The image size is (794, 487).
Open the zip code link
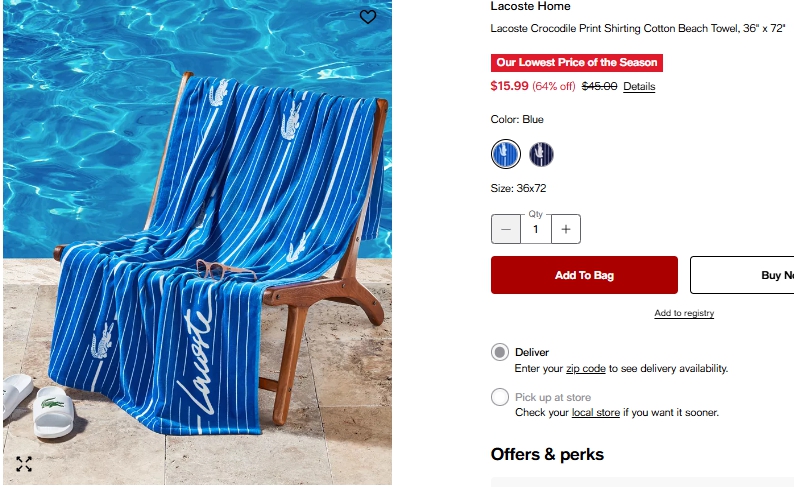pyautogui.click(x=585, y=369)
